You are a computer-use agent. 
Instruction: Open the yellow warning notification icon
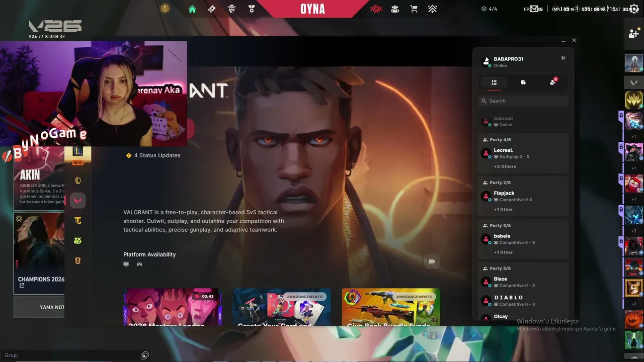pyautogui.click(x=165, y=9)
